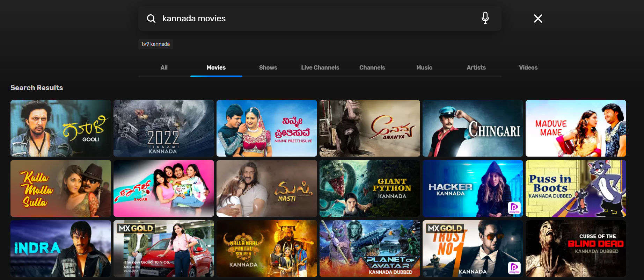This screenshot has width=644, height=280.
Task: Switch to the Videos tab
Action: click(528, 68)
